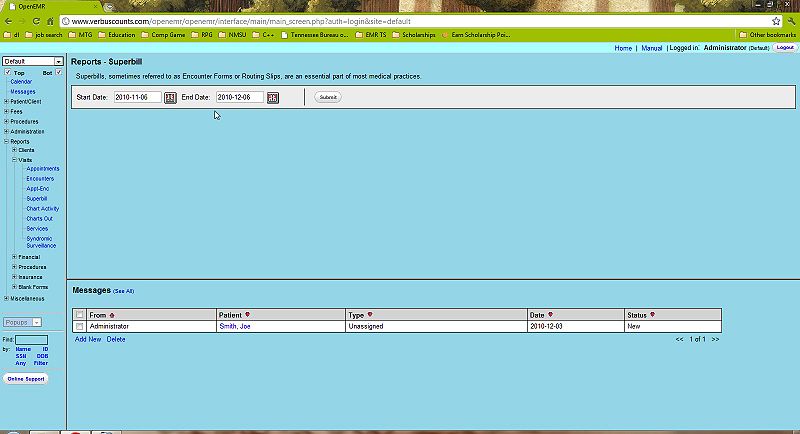Focus the Start Date input field
The height and width of the screenshot is (434, 800).
click(x=137, y=97)
